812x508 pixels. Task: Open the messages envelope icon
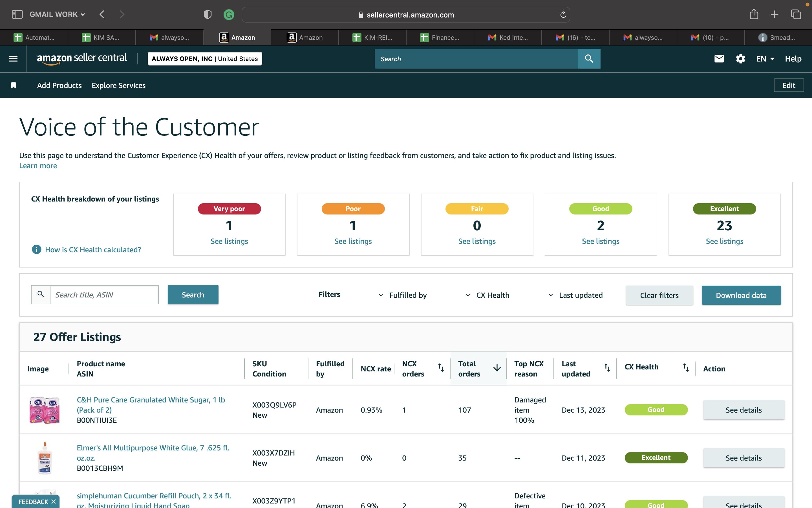click(719, 59)
